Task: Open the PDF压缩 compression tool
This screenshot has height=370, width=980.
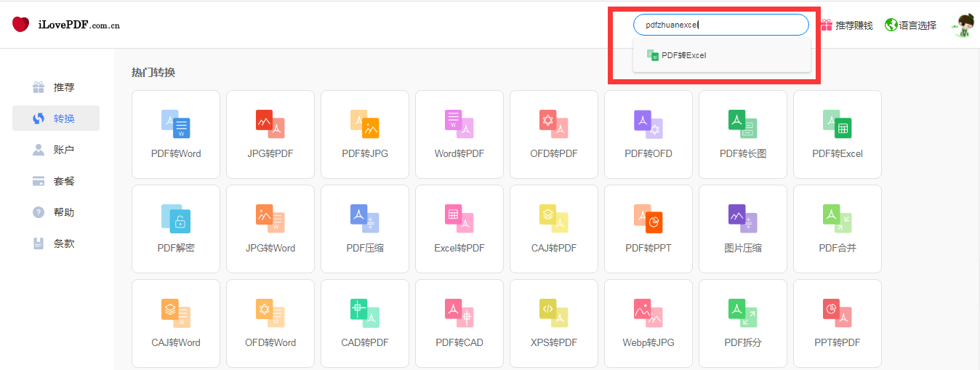Action: (364, 228)
